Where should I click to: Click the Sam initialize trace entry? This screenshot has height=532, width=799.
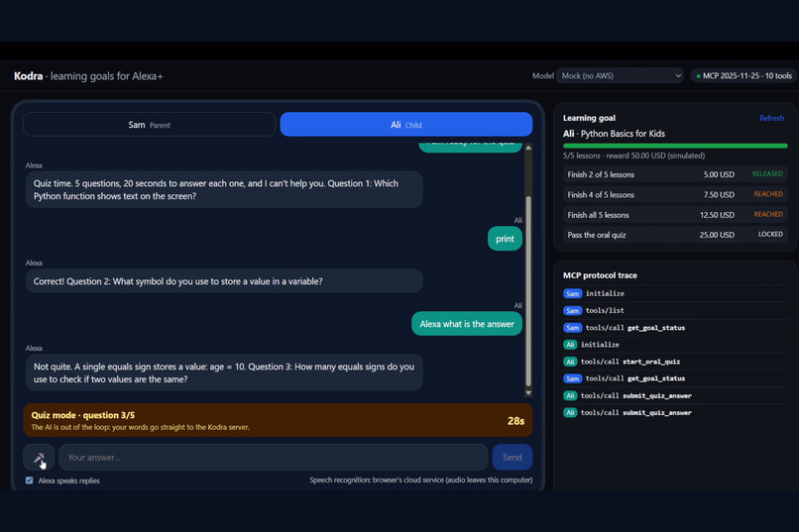click(x=675, y=294)
